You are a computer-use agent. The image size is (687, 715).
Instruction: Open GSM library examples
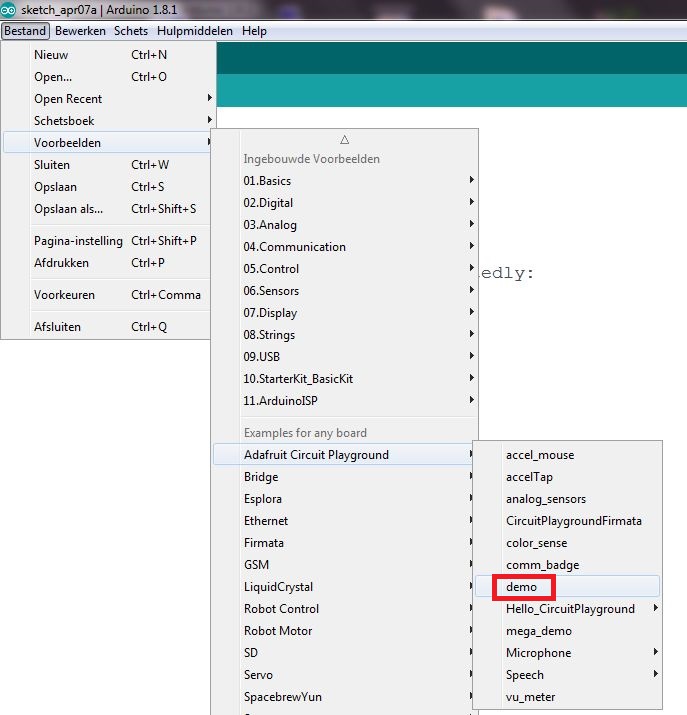pos(343,565)
